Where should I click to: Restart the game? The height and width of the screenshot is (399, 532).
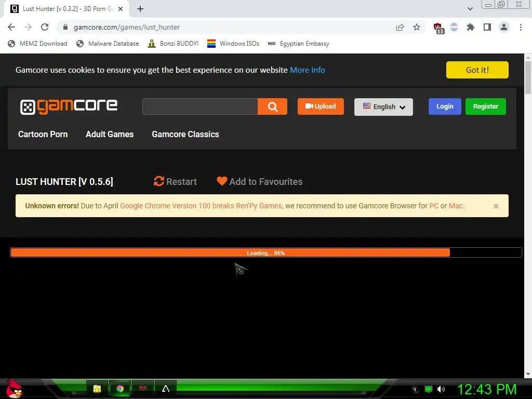click(175, 181)
